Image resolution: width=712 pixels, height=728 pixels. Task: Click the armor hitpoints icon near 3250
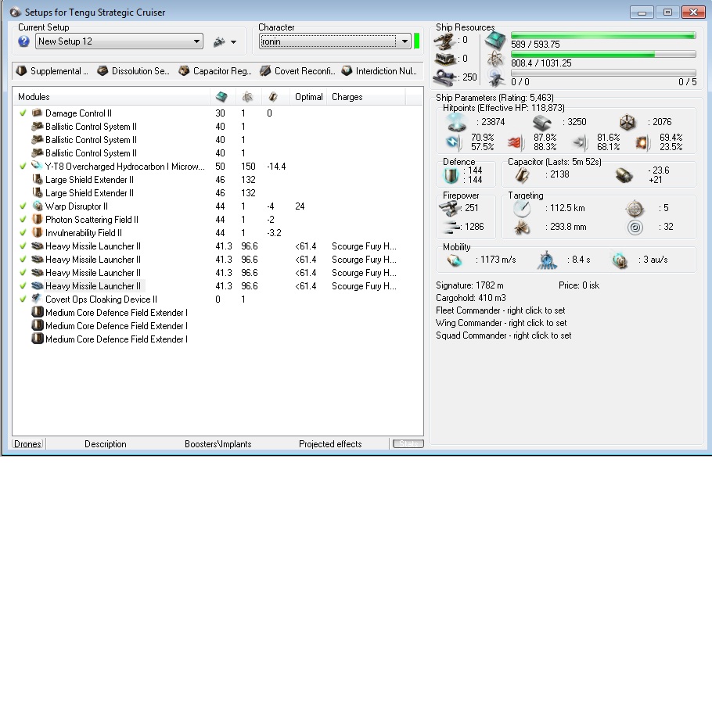(541, 122)
